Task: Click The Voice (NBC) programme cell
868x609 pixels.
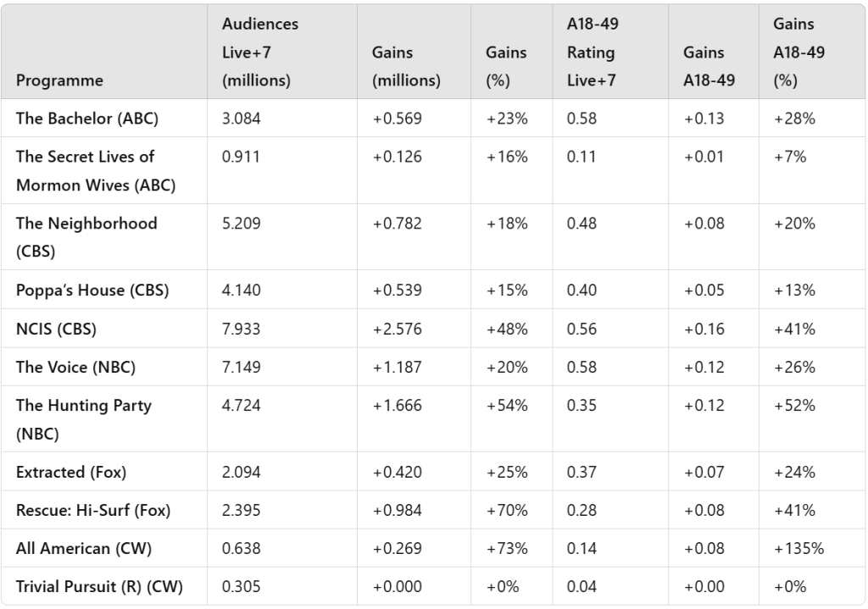Action: [x=75, y=367]
